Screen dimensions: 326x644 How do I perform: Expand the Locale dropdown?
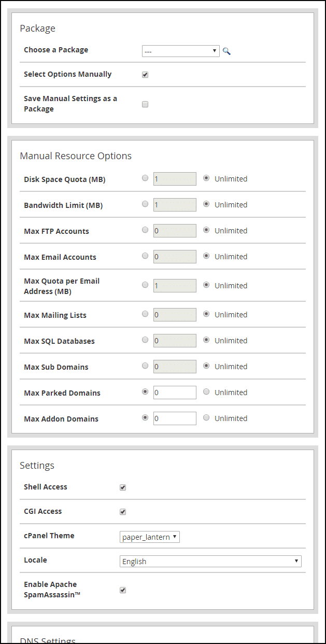210,562
